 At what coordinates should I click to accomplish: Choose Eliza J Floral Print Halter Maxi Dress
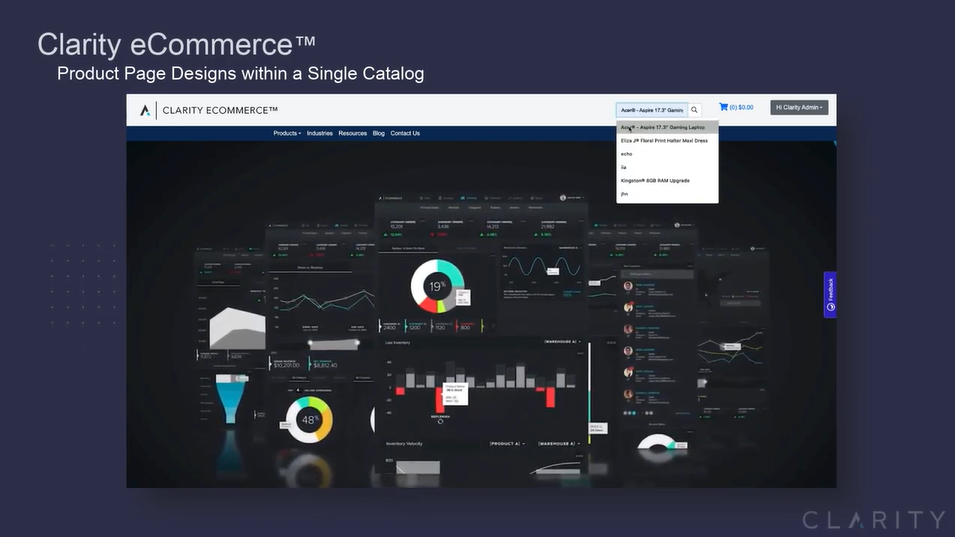(664, 141)
